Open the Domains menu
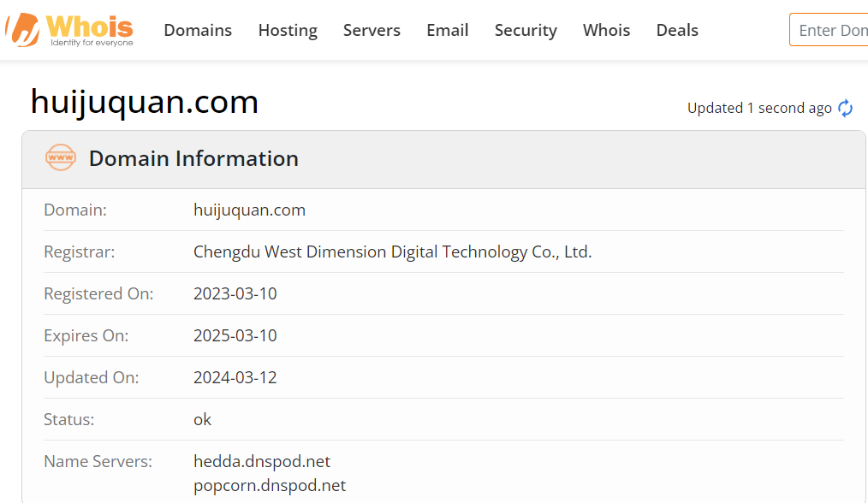Image resolution: width=868 pixels, height=503 pixels. click(x=198, y=30)
